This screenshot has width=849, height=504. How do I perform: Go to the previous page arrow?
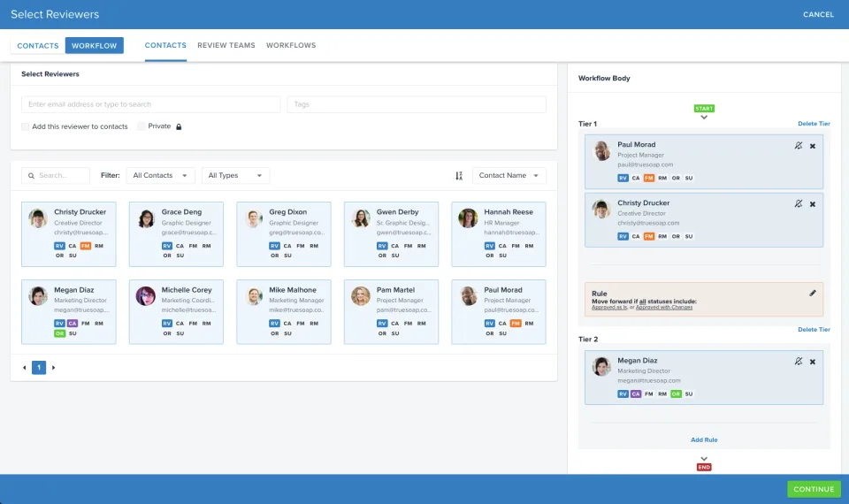(25, 368)
